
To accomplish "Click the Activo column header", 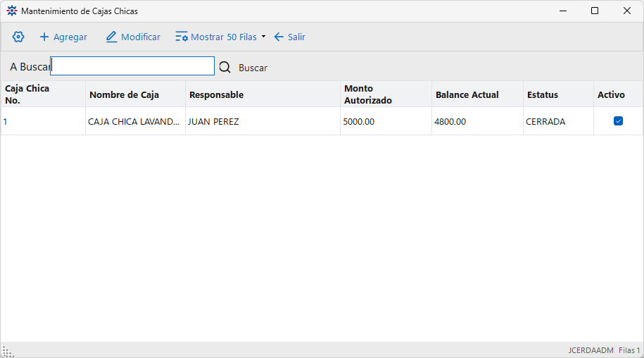I will pyautogui.click(x=618, y=94).
